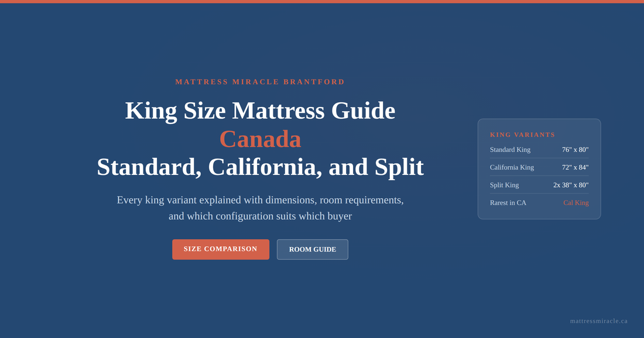
Task: Select the Standard, California, and Split heading
Action: point(261,167)
